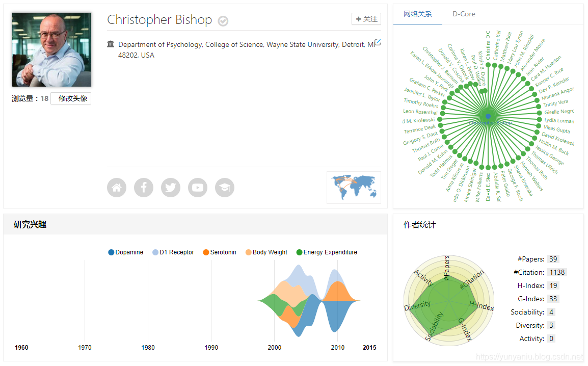Screen dimensions: 588x366
Task: Open the YouTube channel icon
Action: click(198, 188)
